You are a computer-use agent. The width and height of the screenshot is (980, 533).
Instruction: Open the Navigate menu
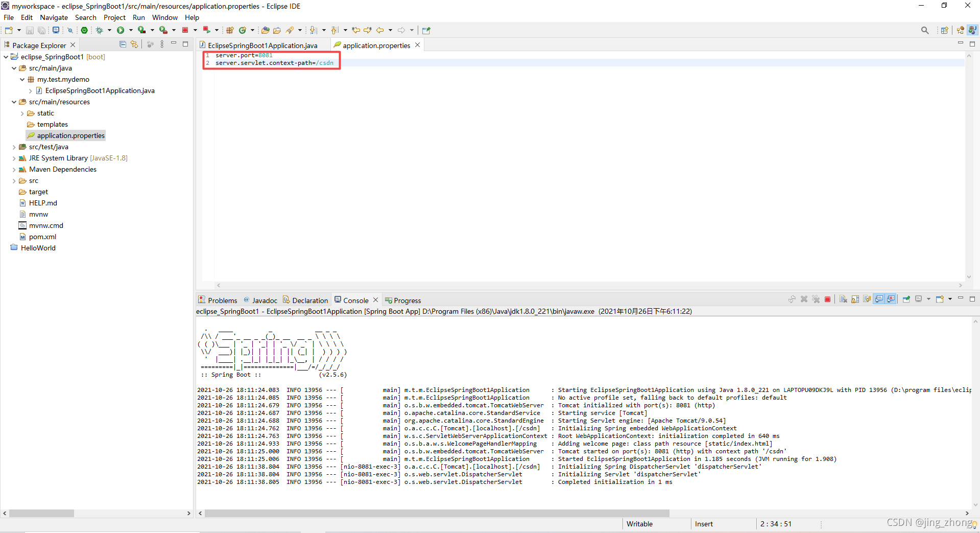(x=54, y=17)
